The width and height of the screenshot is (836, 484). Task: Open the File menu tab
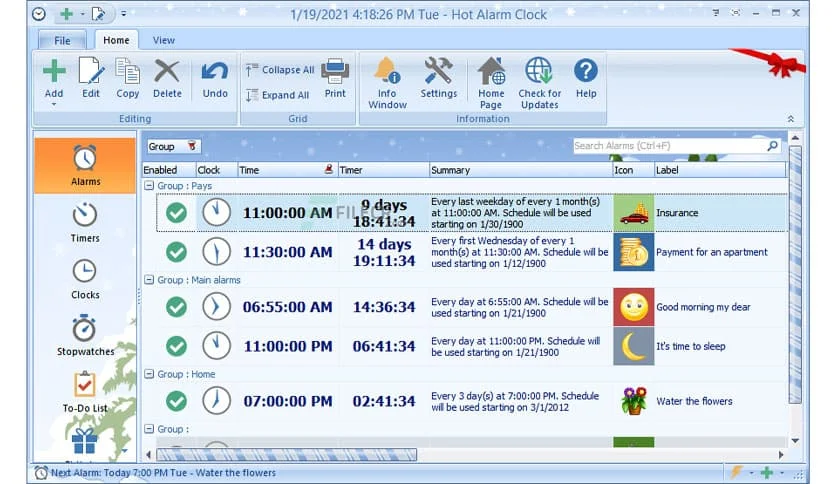point(62,41)
